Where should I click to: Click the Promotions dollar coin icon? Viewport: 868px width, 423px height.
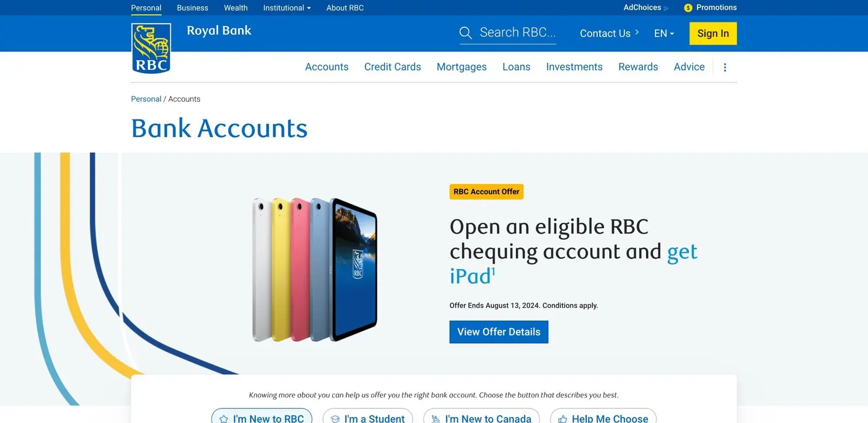point(688,8)
